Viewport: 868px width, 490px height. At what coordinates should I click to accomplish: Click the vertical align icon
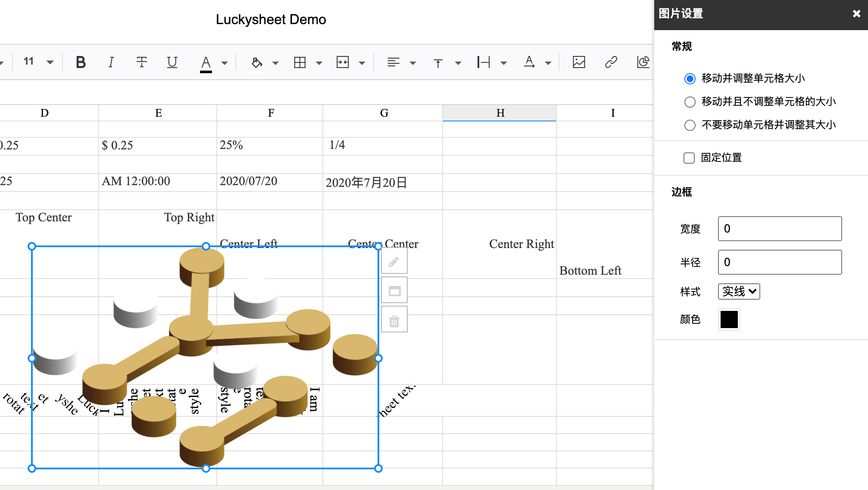click(x=438, y=63)
